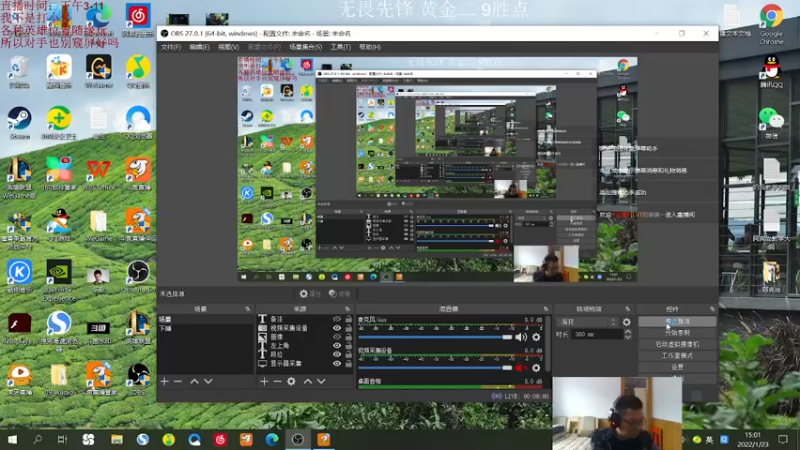Move scene down in Scenes panel
Viewport: 800px width, 450px height.
[x=208, y=381]
